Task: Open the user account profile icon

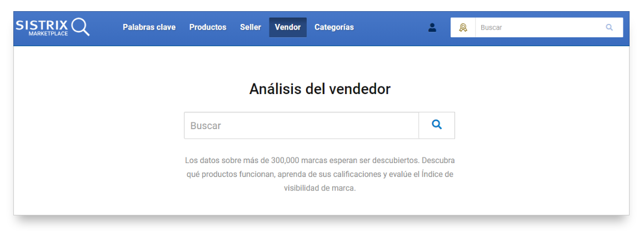Action: tap(432, 27)
